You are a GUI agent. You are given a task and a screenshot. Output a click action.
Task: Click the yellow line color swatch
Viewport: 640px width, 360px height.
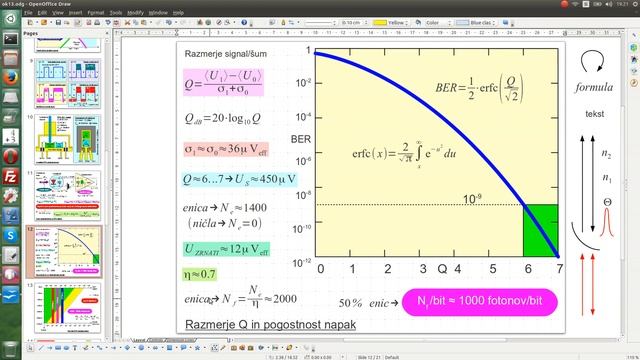click(380, 23)
